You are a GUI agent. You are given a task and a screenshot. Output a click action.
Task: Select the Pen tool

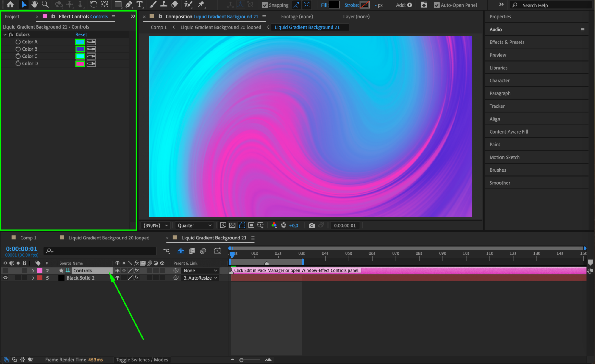[x=129, y=4]
